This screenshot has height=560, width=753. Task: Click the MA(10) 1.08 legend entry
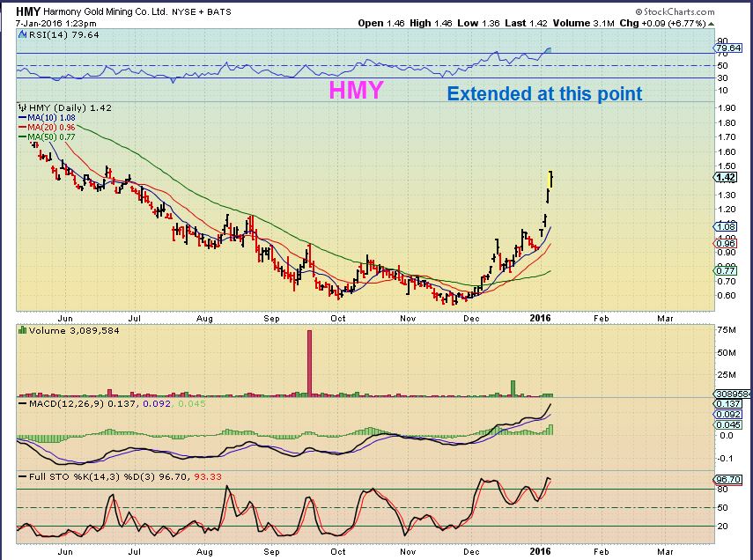(x=47, y=118)
